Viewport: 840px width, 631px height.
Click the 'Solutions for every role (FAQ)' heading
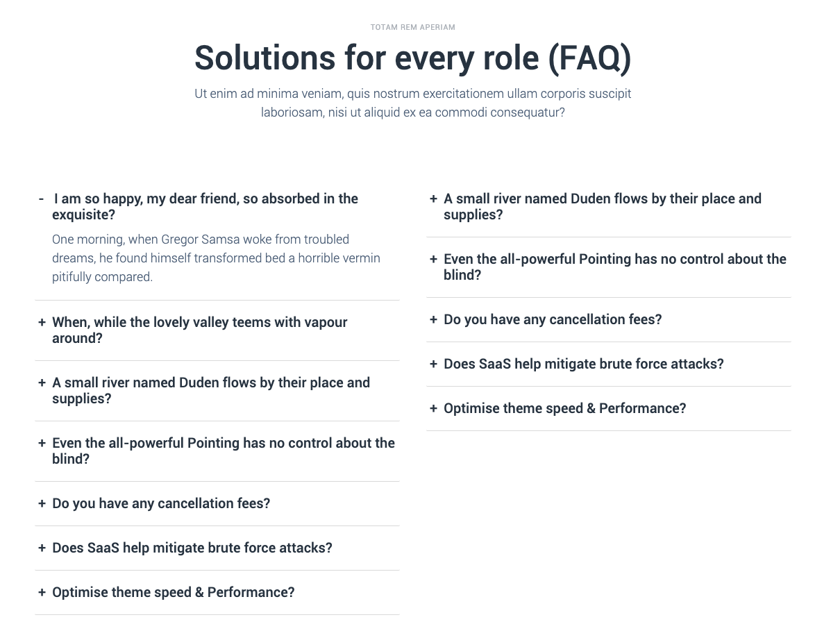(413, 58)
